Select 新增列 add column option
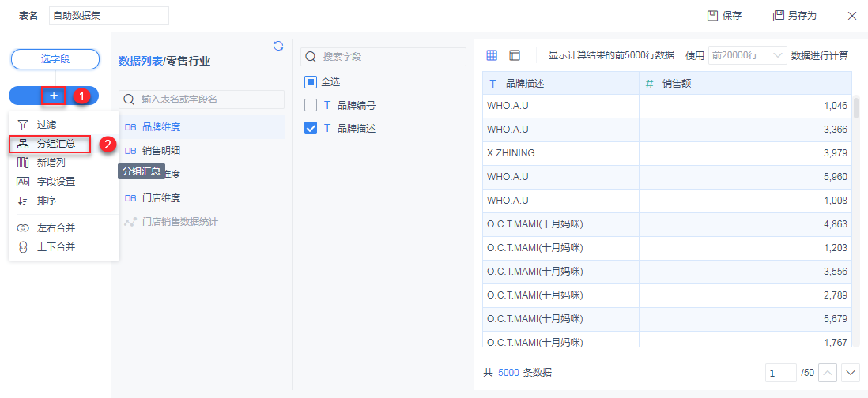868x398 pixels. pos(51,163)
